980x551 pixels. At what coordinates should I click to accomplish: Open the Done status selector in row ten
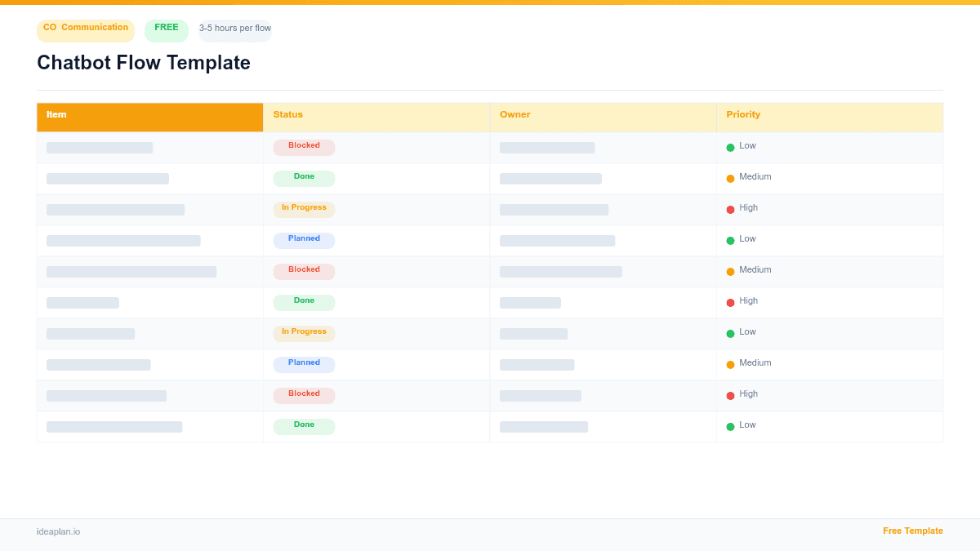(304, 425)
